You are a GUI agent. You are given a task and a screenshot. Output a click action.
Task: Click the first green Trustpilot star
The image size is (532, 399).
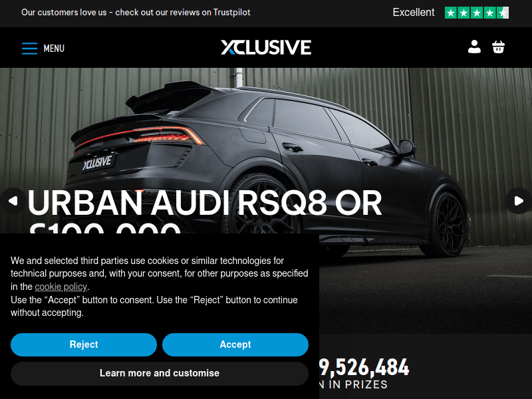point(451,13)
